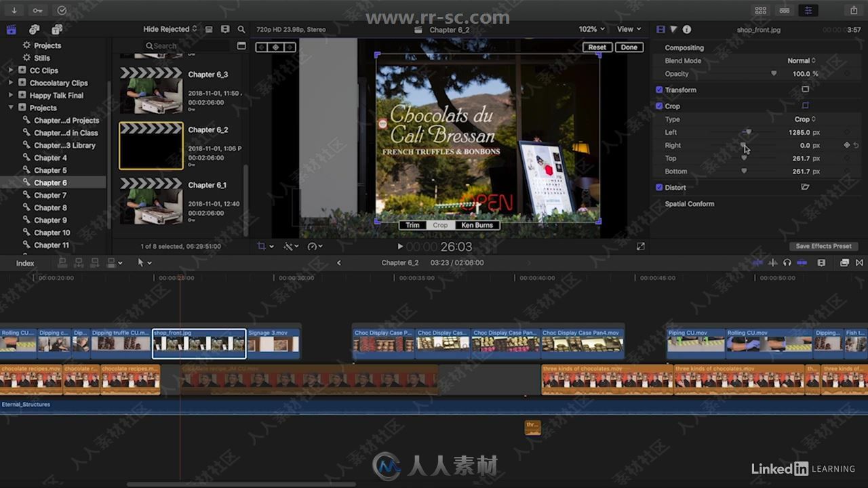The width and height of the screenshot is (868, 488).
Task: Reset the Crop Right parameter arrow
Action: point(856,145)
